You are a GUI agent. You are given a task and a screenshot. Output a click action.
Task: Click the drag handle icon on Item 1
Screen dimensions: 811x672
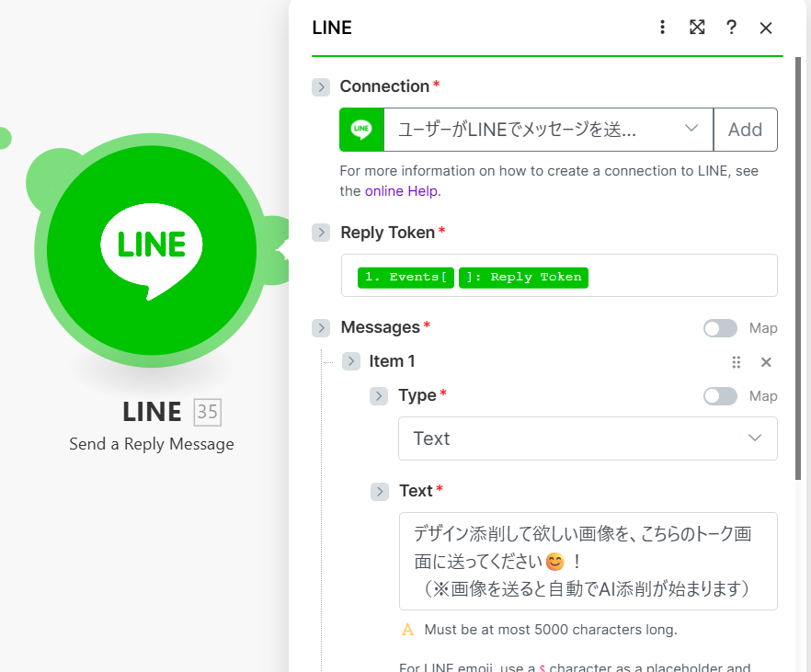[x=737, y=362]
